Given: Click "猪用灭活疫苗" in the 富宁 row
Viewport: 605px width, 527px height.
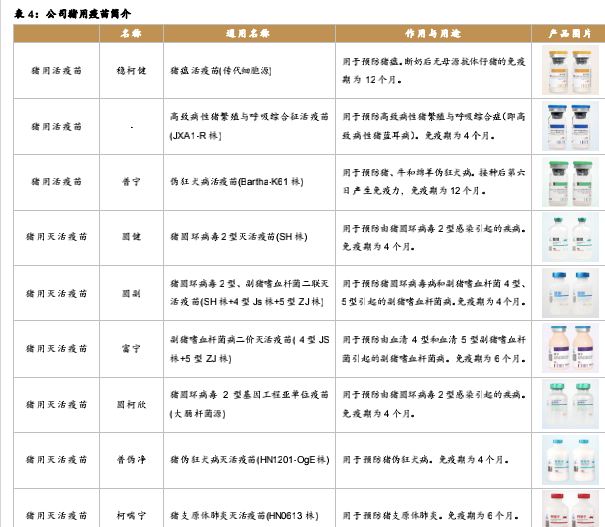Looking at the screenshot, I should [x=56, y=349].
